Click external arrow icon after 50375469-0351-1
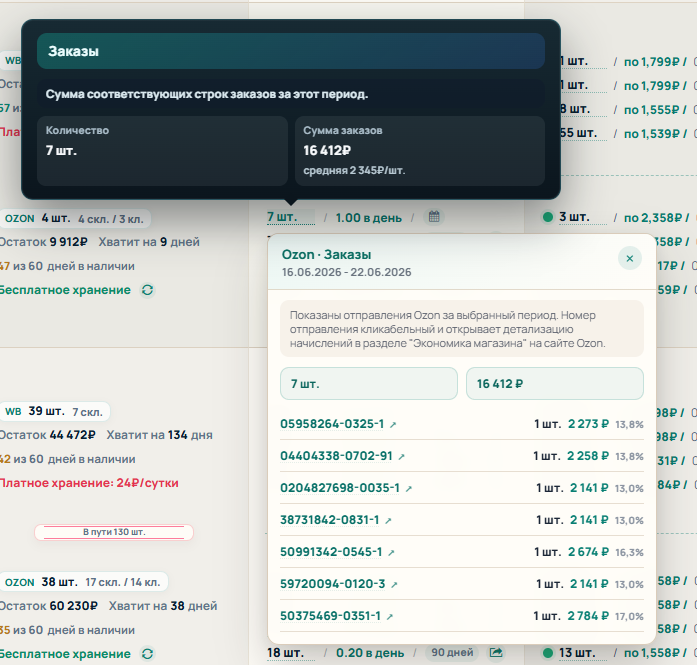The image size is (697, 665). pos(390,617)
